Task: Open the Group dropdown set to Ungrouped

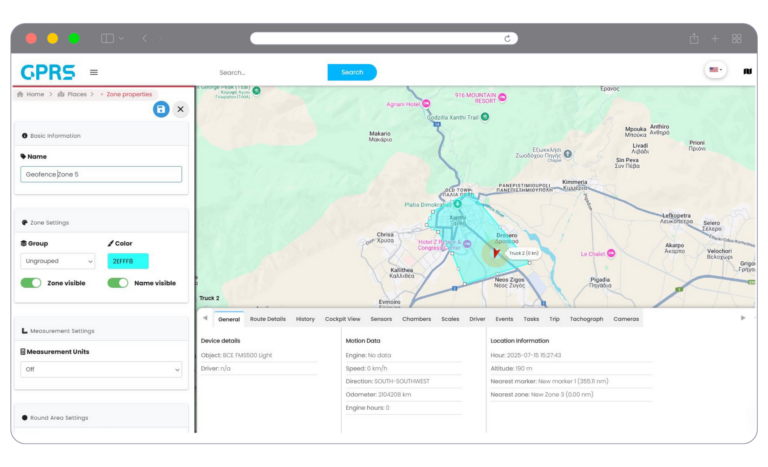Action: (x=58, y=261)
